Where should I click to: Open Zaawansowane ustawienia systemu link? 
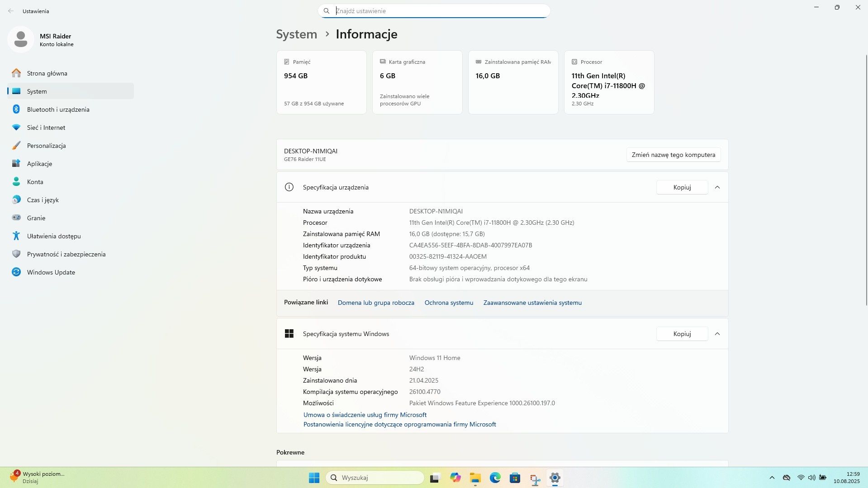pyautogui.click(x=532, y=303)
